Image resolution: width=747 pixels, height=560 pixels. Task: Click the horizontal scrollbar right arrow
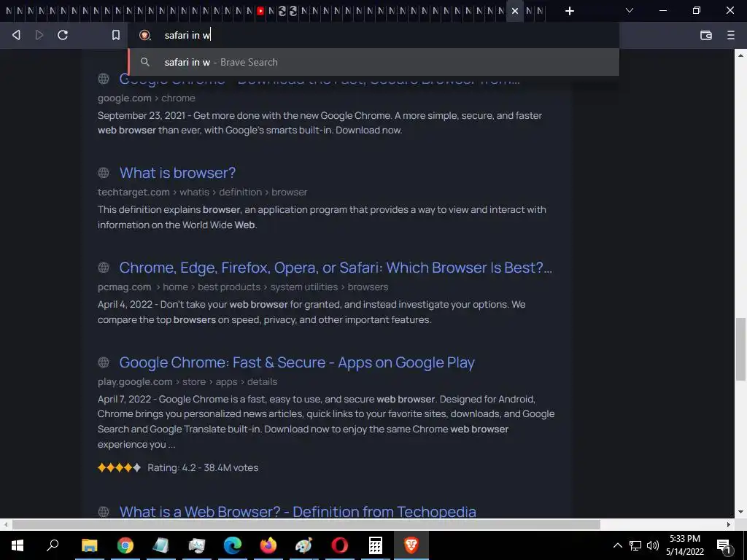tap(729, 524)
